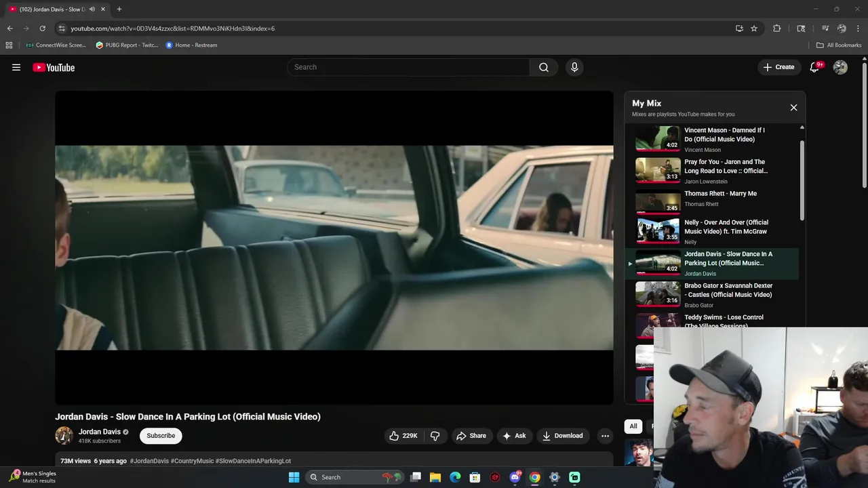Click the Men's Singles match results widget
The height and width of the screenshot is (488, 868).
[32, 477]
